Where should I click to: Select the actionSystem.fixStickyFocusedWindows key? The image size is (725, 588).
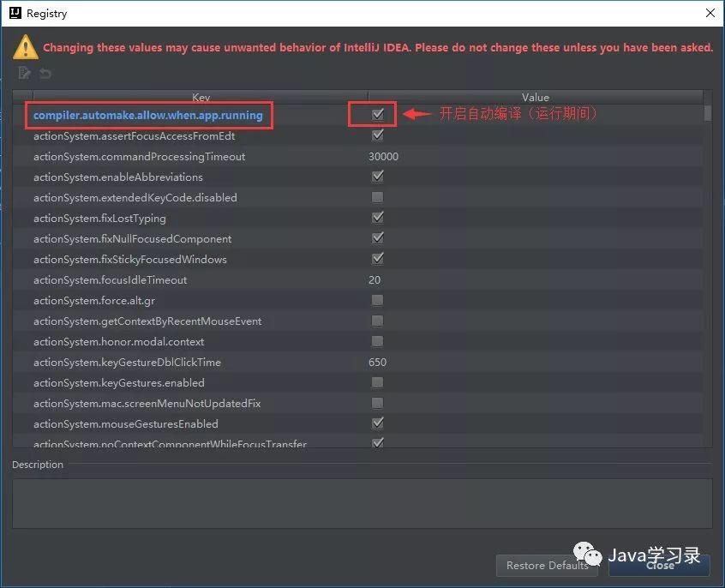(130, 260)
